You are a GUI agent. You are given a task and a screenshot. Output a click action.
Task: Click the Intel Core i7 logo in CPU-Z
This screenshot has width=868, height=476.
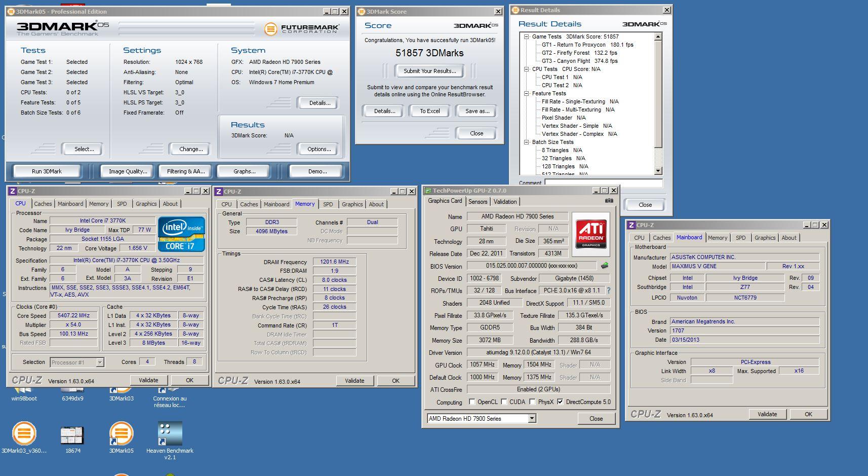coord(181,234)
